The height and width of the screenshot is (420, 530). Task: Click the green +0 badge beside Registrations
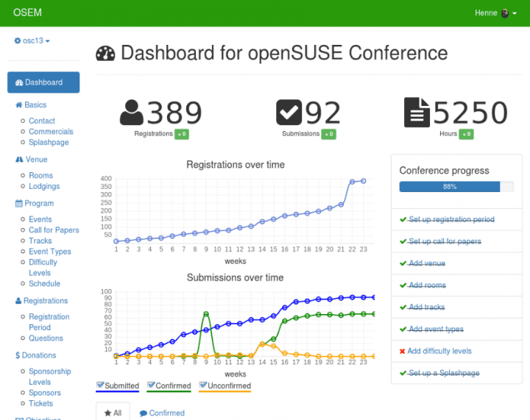[182, 134]
